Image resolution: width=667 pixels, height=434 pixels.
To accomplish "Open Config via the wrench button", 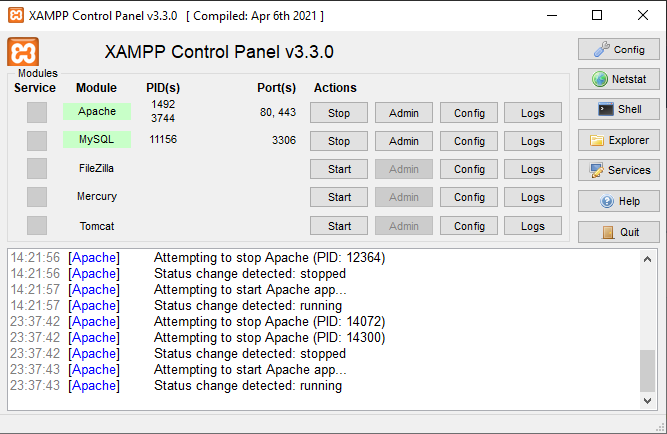I will [619, 49].
